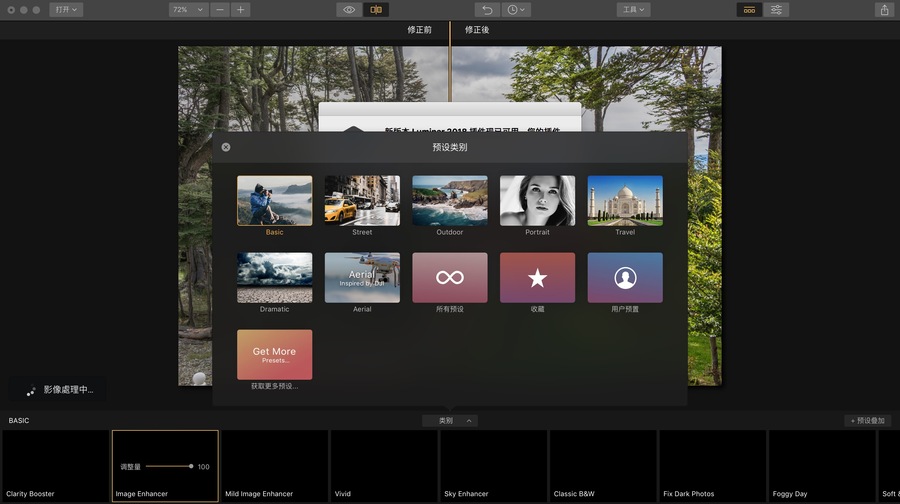Toggle the side panel sliders icon
Screen dimensions: 900x504
pos(776,10)
